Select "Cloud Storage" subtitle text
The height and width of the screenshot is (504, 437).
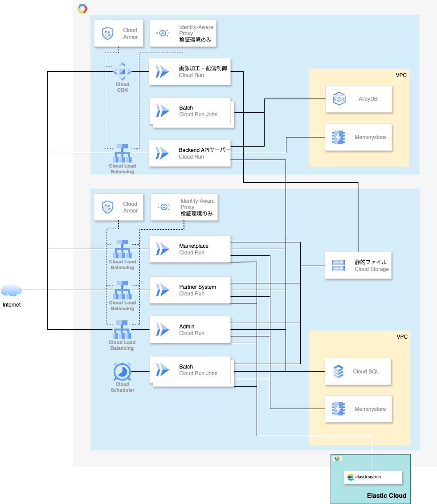(372, 269)
